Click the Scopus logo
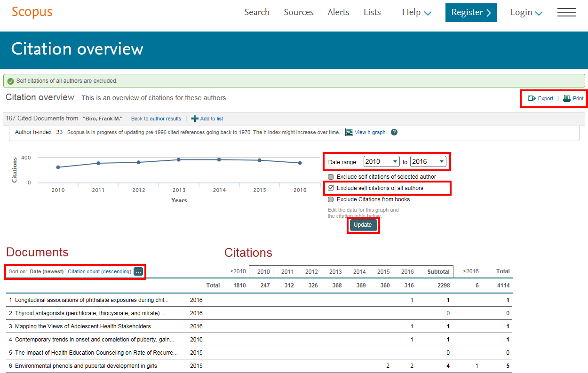The height and width of the screenshot is (373, 588). [32, 12]
